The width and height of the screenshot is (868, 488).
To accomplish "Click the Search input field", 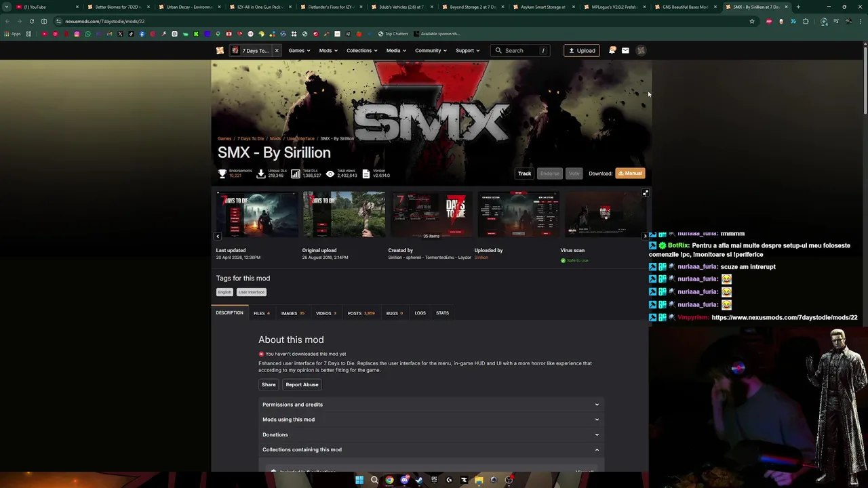I will [520, 51].
